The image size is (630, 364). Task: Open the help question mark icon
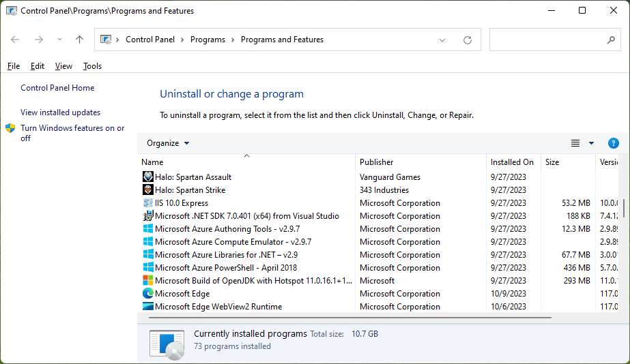[x=613, y=143]
